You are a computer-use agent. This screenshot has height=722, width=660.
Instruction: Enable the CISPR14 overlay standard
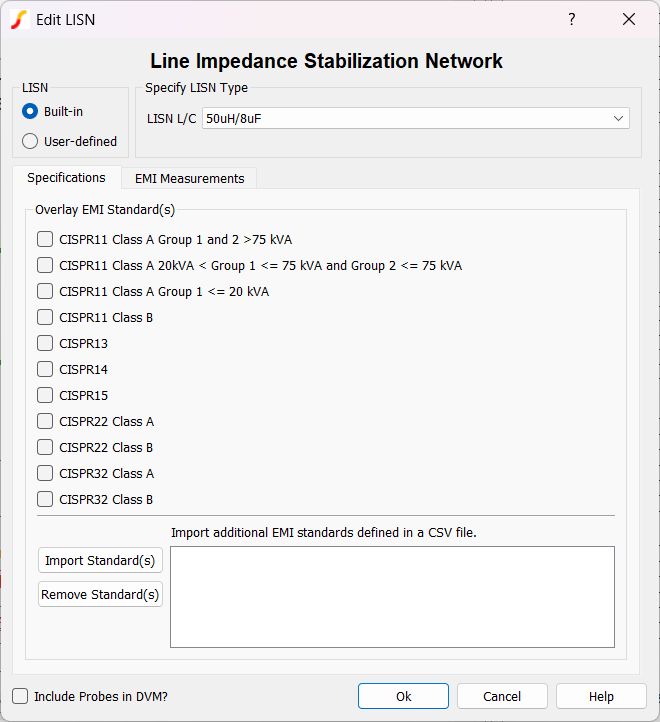coord(45,369)
